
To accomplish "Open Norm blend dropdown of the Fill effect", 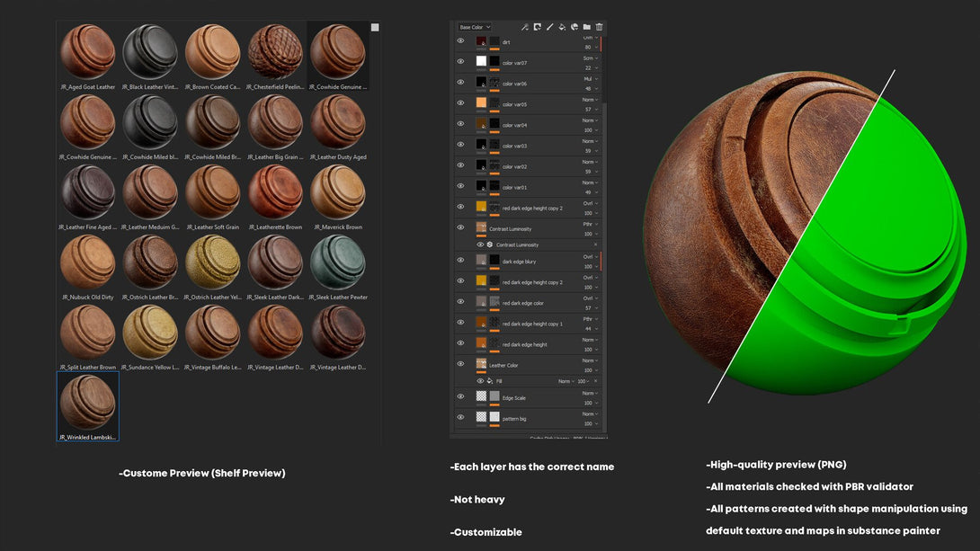I will coord(565,381).
